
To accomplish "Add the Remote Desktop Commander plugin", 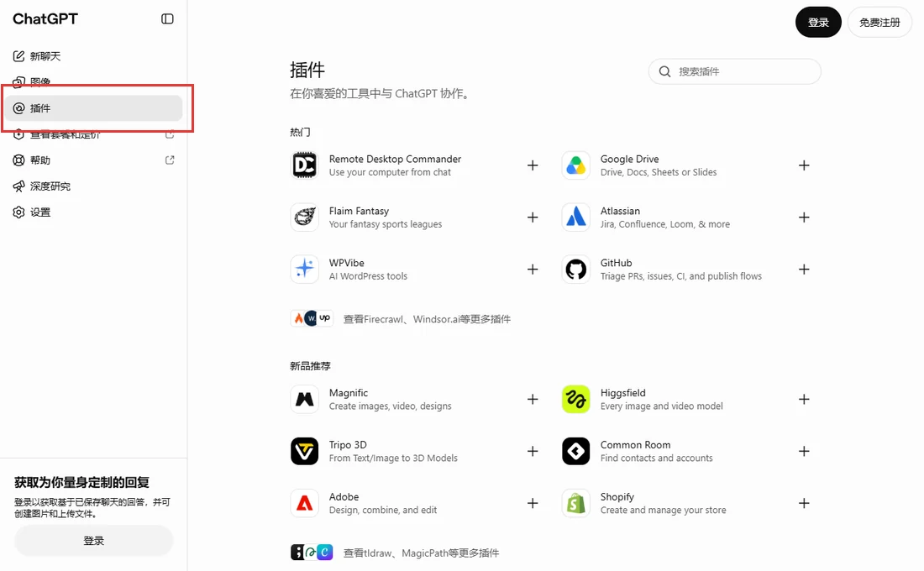I will pos(533,165).
